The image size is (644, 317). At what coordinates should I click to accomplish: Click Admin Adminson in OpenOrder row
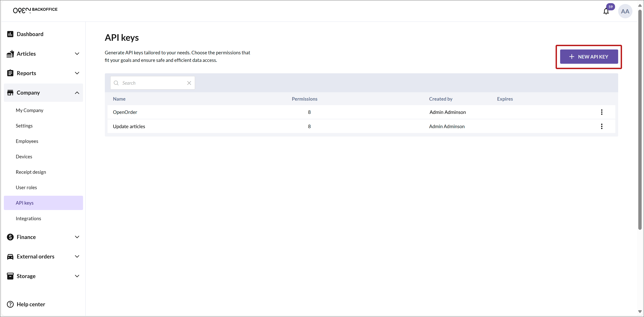(448, 112)
